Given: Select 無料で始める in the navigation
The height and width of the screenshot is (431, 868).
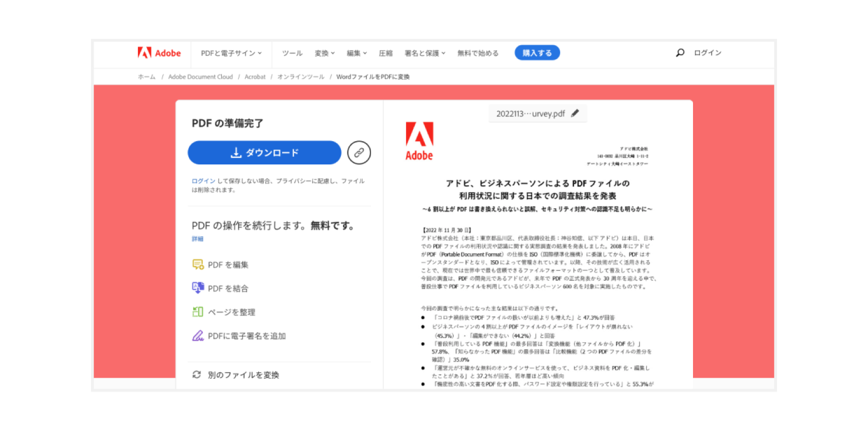Looking at the screenshot, I should coord(478,53).
